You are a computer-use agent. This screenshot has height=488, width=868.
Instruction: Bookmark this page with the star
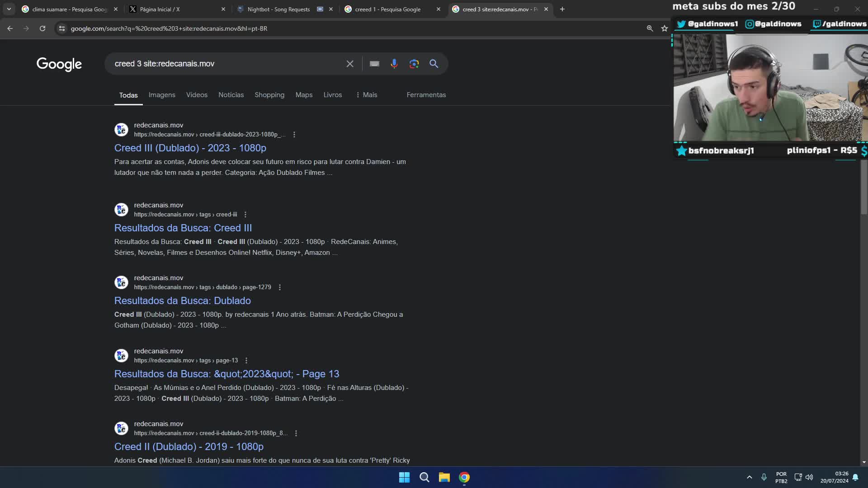click(x=664, y=28)
